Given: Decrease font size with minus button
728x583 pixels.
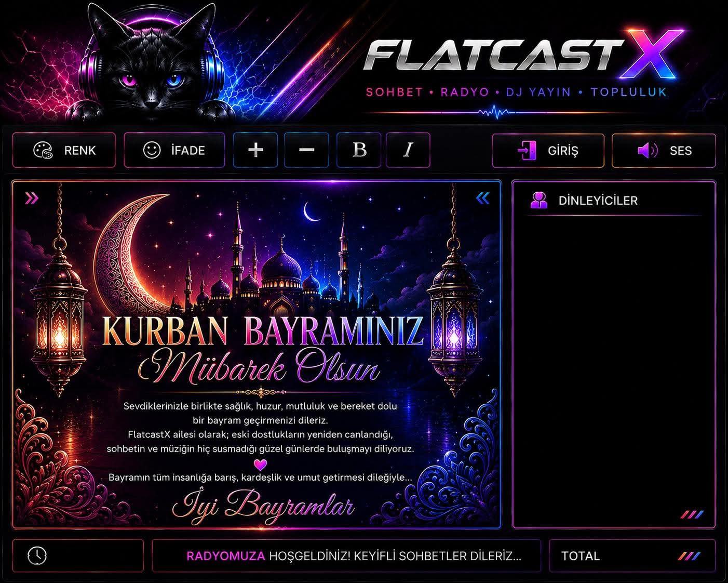Looking at the screenshot, I should tap(306, 150).
